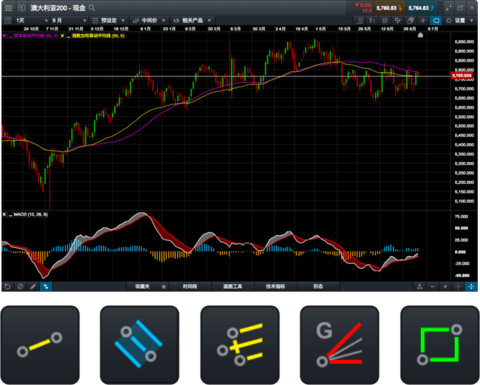Click the star icon next to 收藏夹

click(164, 287)
